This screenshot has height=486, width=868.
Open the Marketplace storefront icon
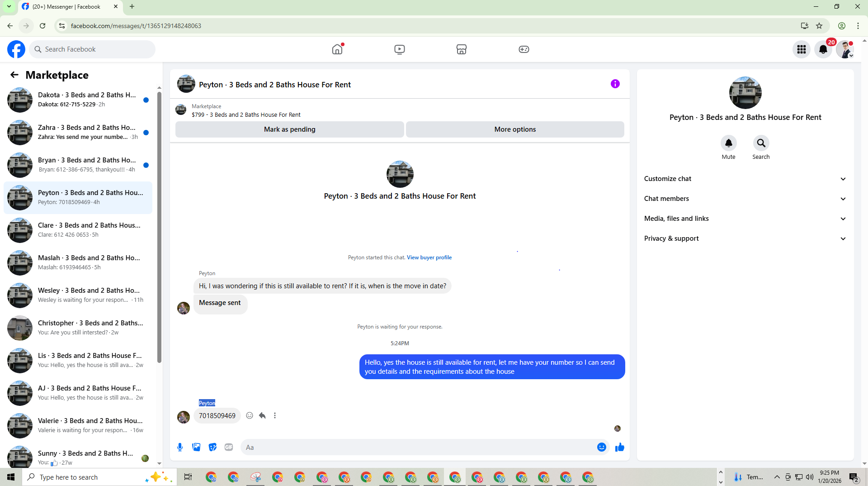point(462,49)
